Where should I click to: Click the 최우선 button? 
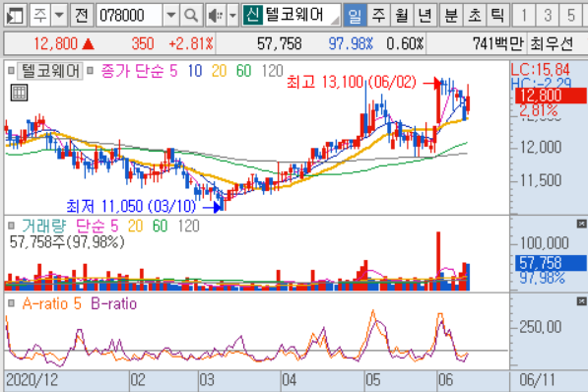552,44
